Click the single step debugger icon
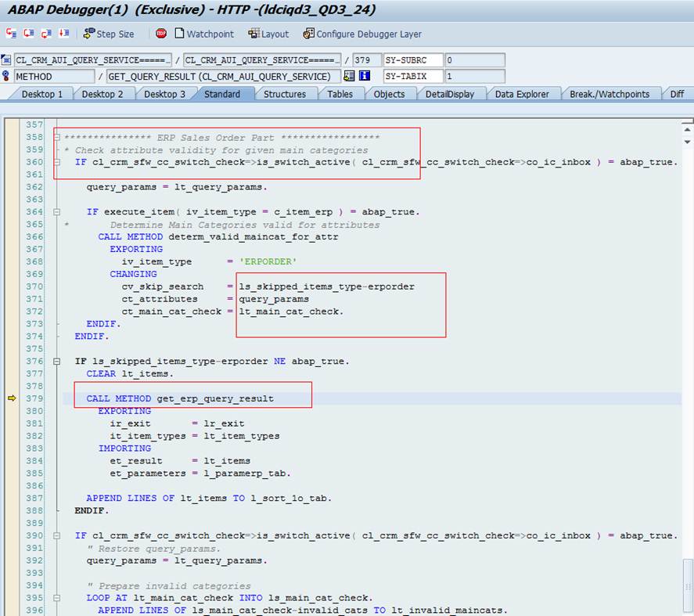Image resolution: width=694 pixels, height=616 pixels. [11, 34]
